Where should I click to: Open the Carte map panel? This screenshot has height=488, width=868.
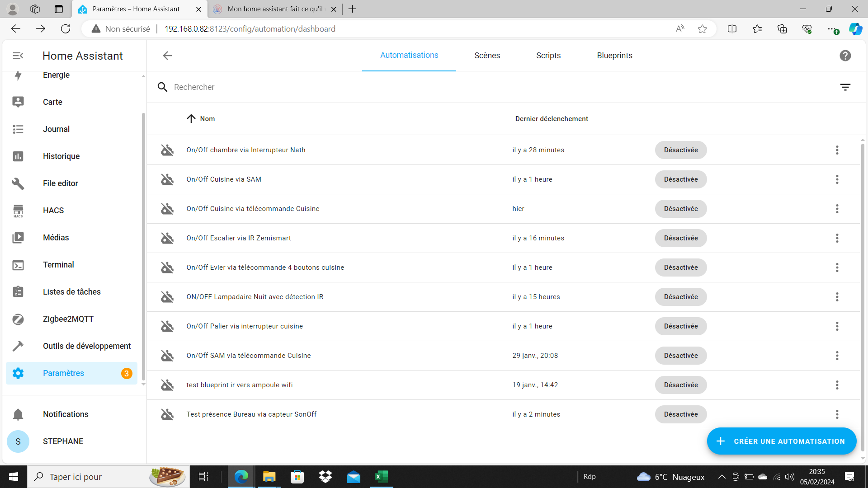click(x=71, y=102)
